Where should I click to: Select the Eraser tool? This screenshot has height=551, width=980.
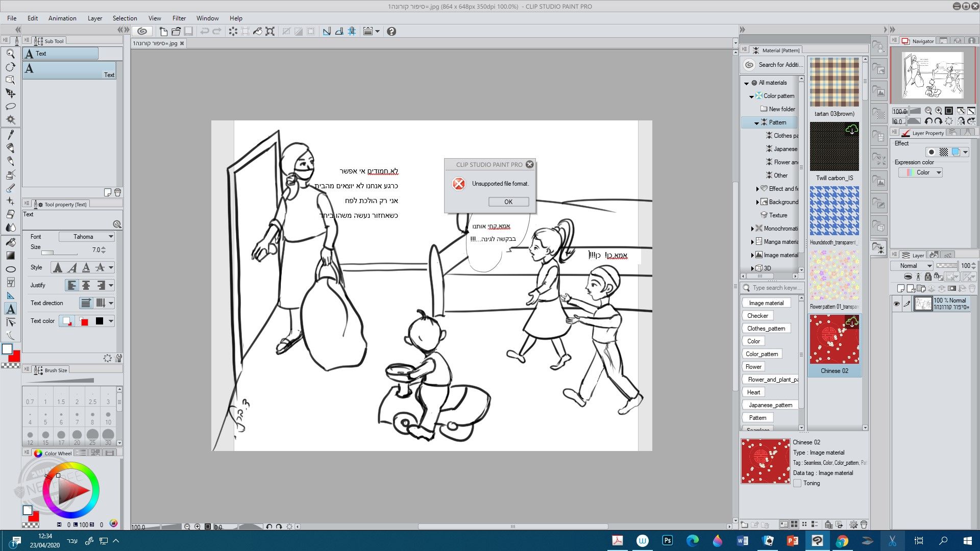10,214
